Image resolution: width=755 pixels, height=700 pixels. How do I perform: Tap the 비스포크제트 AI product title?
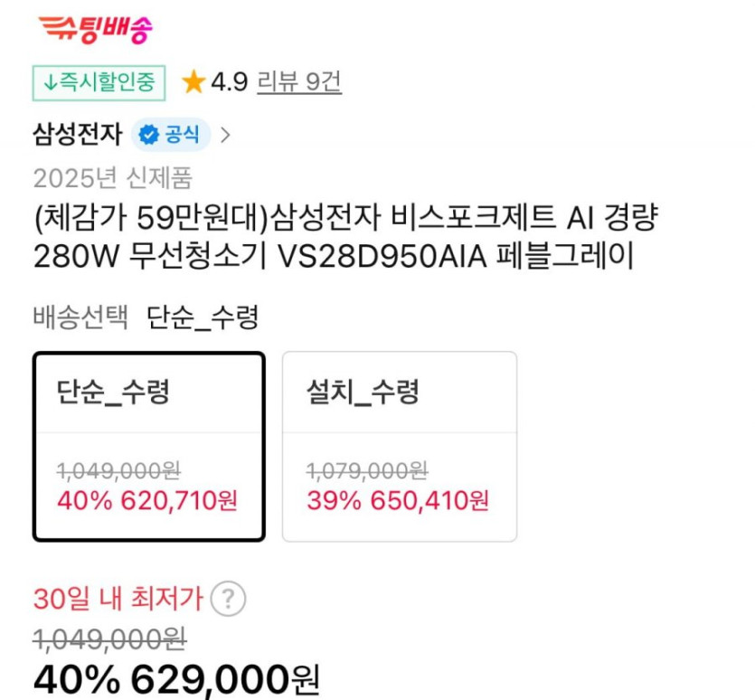345,237
